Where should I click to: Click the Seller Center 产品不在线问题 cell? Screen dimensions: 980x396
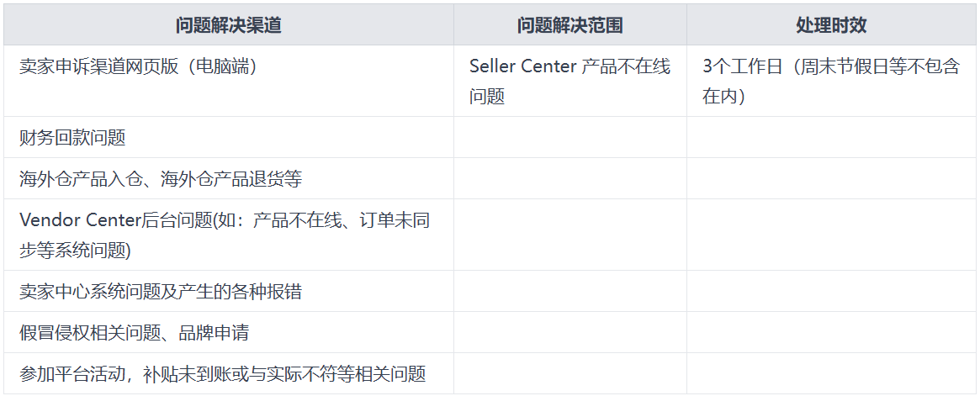(x=570, y=81)
